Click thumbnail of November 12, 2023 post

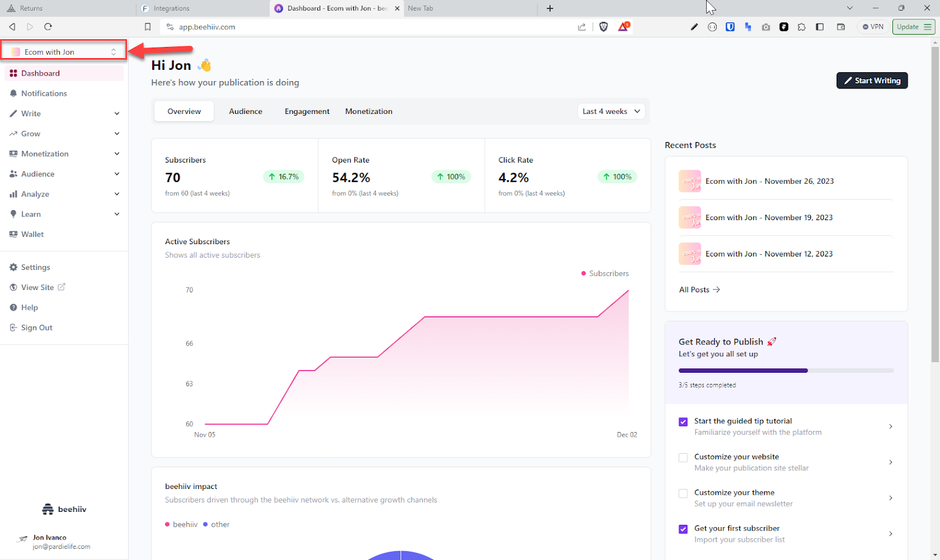tap(690, 254)
